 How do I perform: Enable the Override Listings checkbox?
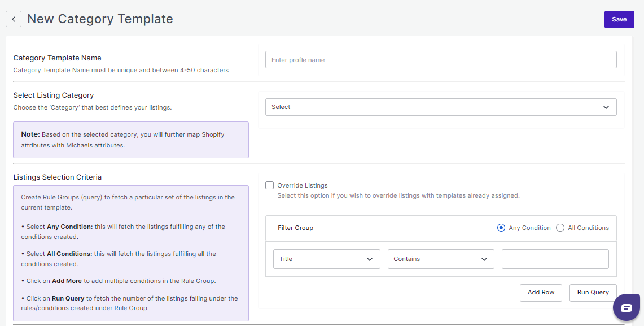pyautogui.click(x=270, y=185)
